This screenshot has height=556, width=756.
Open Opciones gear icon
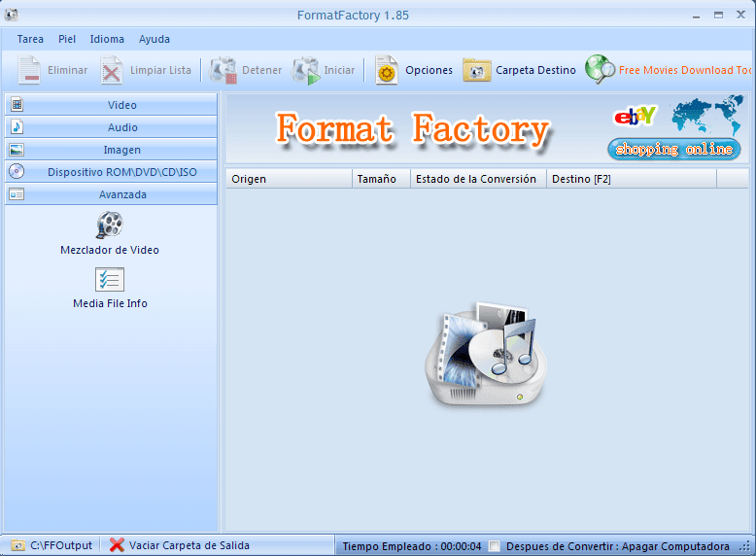coord(387,70)
